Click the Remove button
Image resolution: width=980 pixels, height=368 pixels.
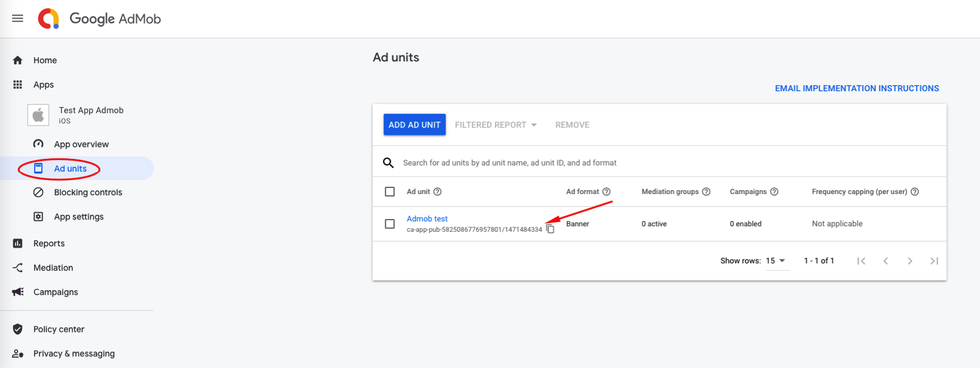(572, 125)
